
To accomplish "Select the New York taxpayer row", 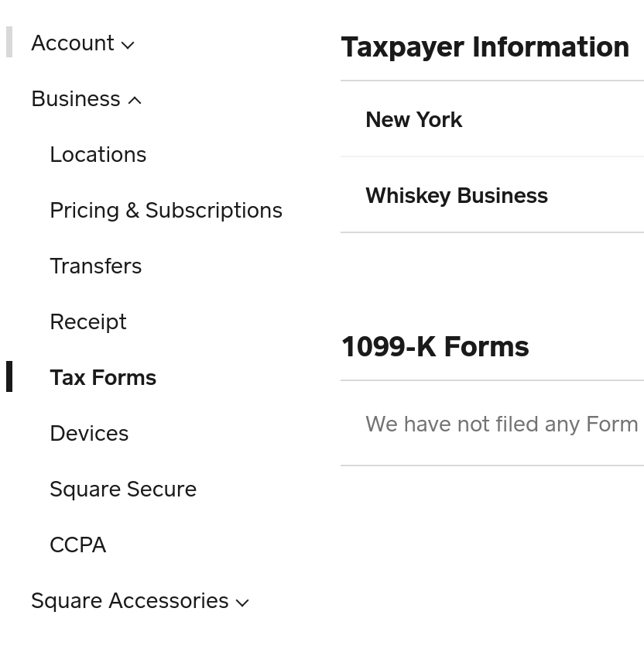I will point(414,120).
